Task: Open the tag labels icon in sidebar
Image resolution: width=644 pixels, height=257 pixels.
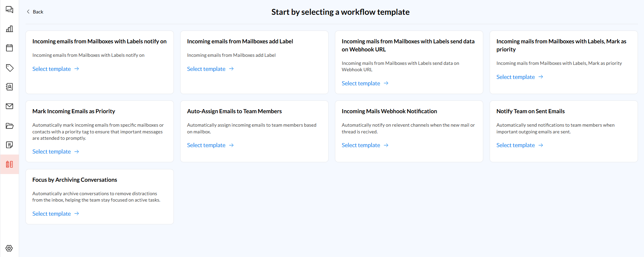Action: point(9,68)
